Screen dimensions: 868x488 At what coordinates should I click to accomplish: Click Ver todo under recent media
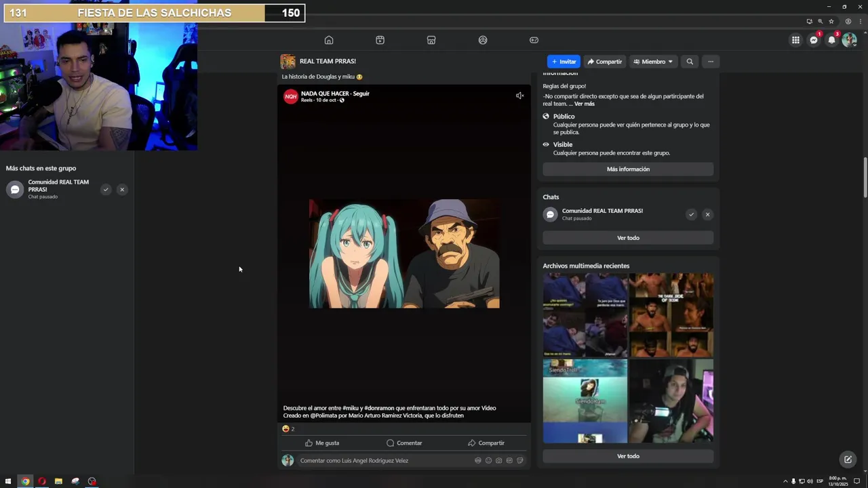[x=628, y=456]
